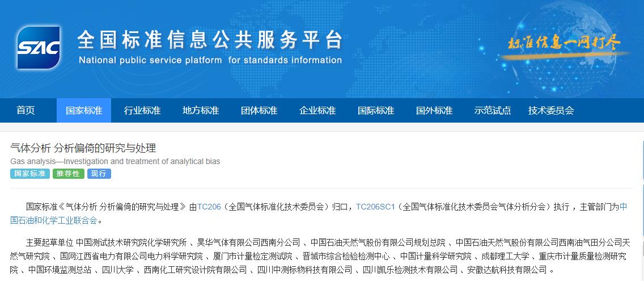Navigate to 国际标准 page

tap(376, 111)
